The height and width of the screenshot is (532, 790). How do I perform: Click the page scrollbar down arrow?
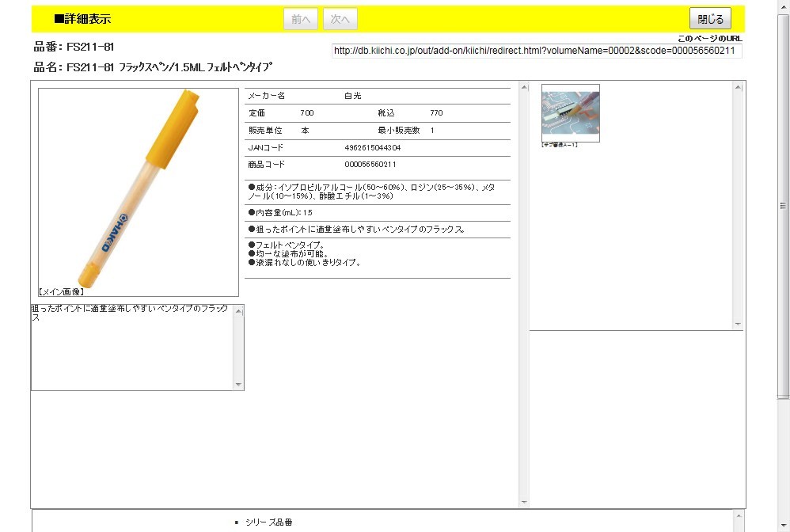(782, 526)
